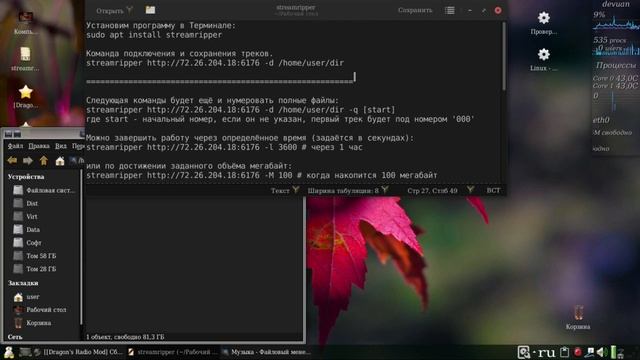Screen dimensions: 640x360
Task: Open home folder via house toolbar icon
Action: [60, 161]
